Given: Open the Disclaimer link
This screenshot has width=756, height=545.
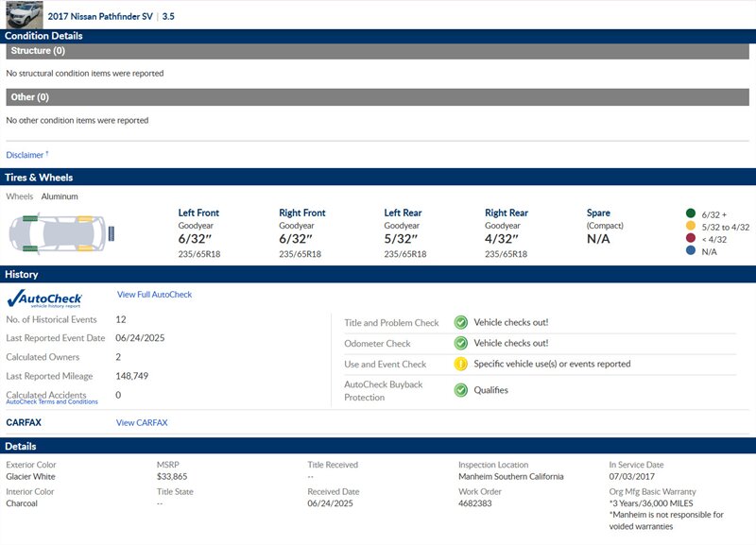Looking at the screenshot, I should coord(26,155).
